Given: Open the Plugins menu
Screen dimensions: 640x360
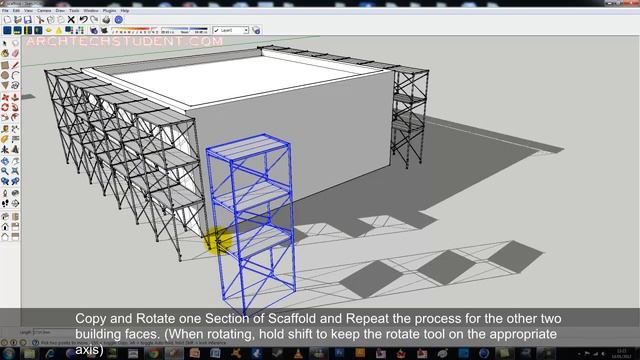Looking at the screenshot, I should [109, 11].
